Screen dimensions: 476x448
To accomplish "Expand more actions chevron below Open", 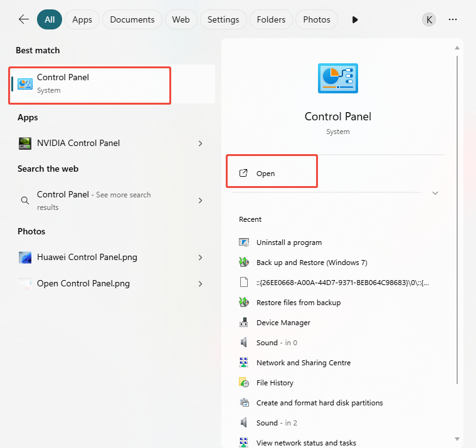I will click(x=435, y=193).
